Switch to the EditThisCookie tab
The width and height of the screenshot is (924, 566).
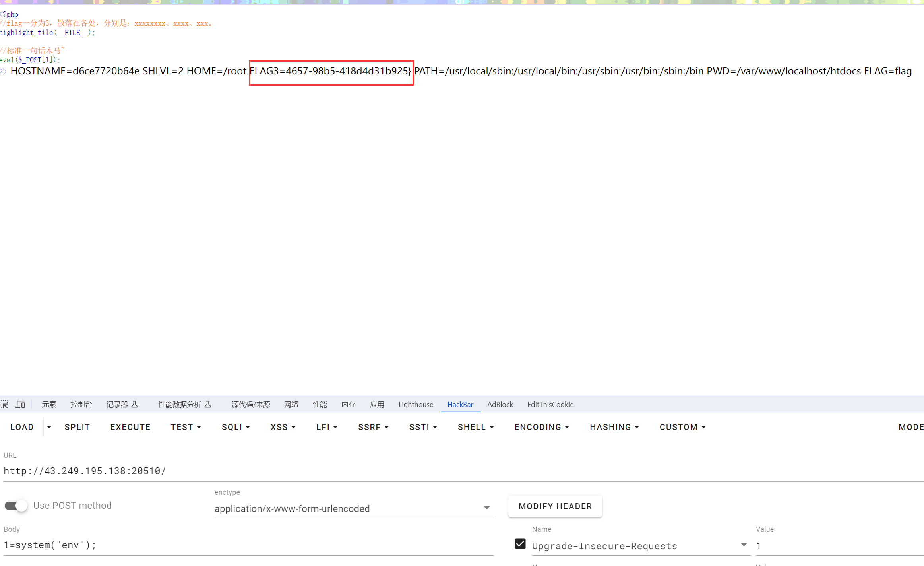pyautogui.click(x=550, y=404)
